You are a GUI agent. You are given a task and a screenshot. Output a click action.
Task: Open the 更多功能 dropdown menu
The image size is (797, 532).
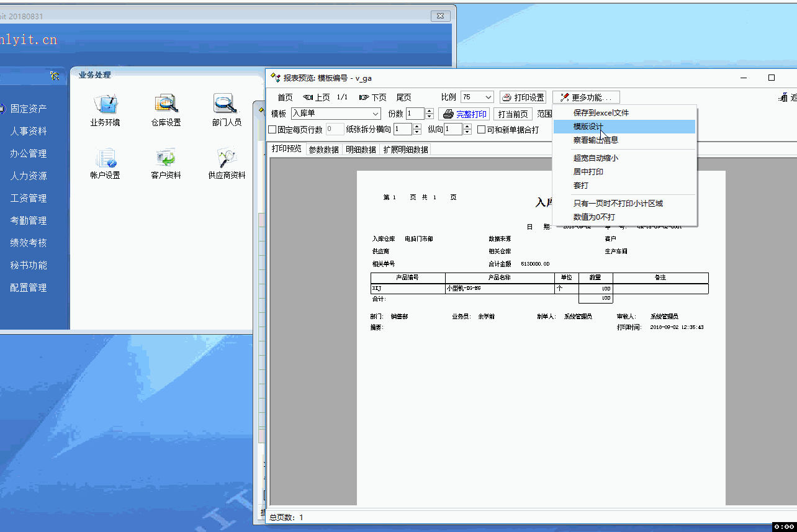tap(586, 97)
